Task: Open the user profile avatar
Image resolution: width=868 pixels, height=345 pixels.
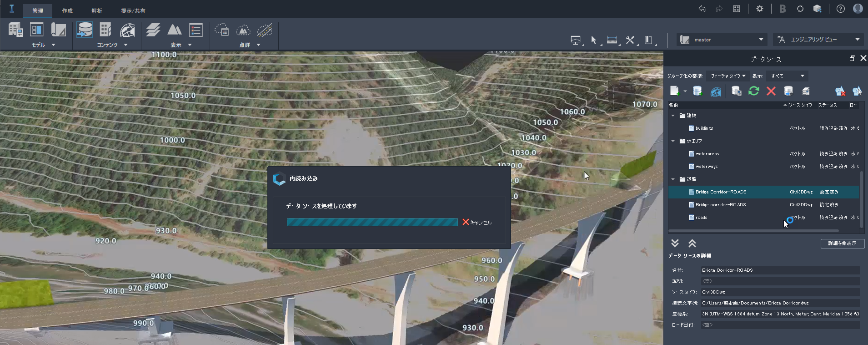Action: click(x=858, y=9)
